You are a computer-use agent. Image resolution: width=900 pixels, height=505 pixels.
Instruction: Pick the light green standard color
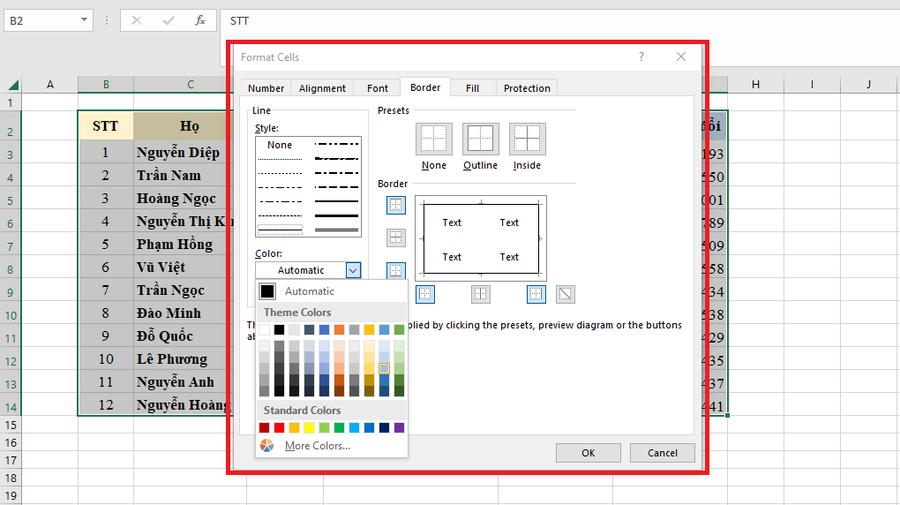click(324, 428)
